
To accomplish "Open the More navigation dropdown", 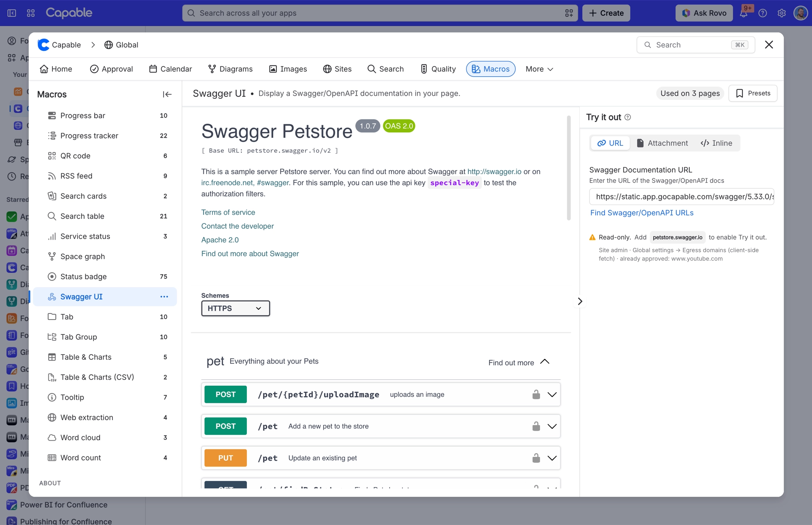I will coord(539,69).
